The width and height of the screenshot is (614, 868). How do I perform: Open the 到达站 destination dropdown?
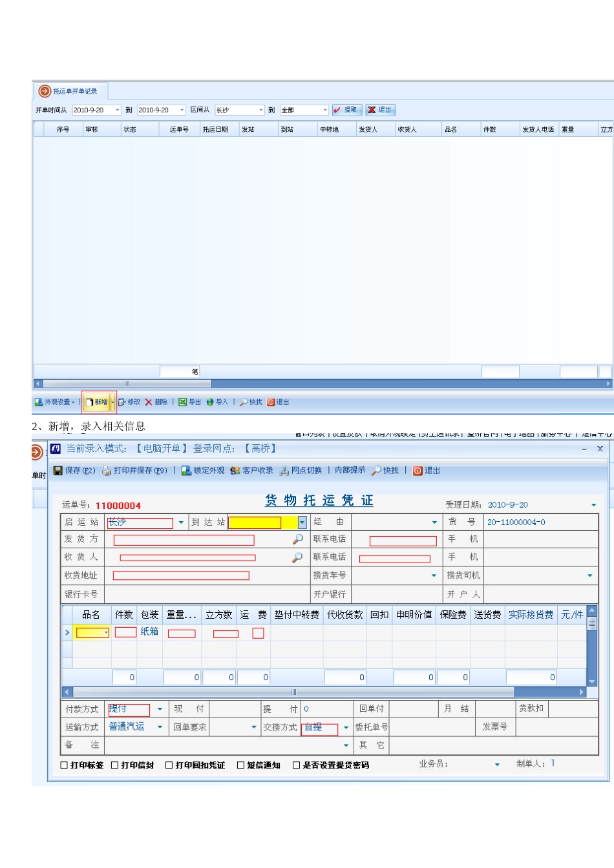[x=302, y=522]
